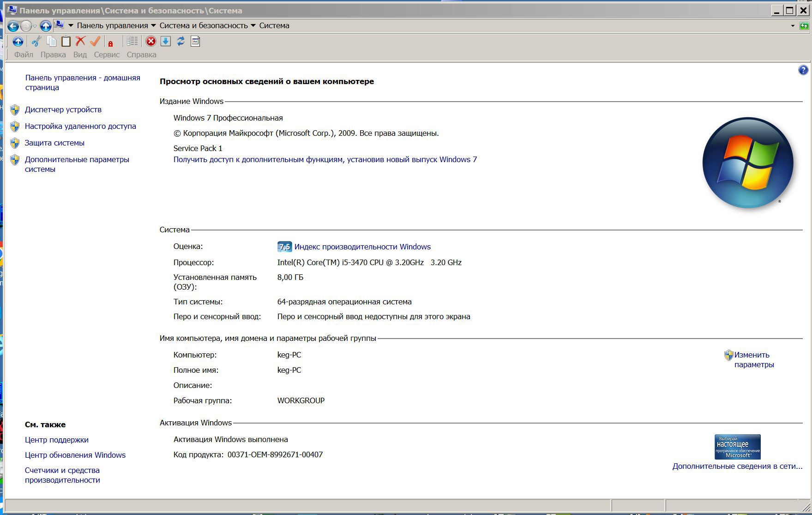Open the Файл menu
This screenshot has height=515, width=812.
tap(24, 55)
